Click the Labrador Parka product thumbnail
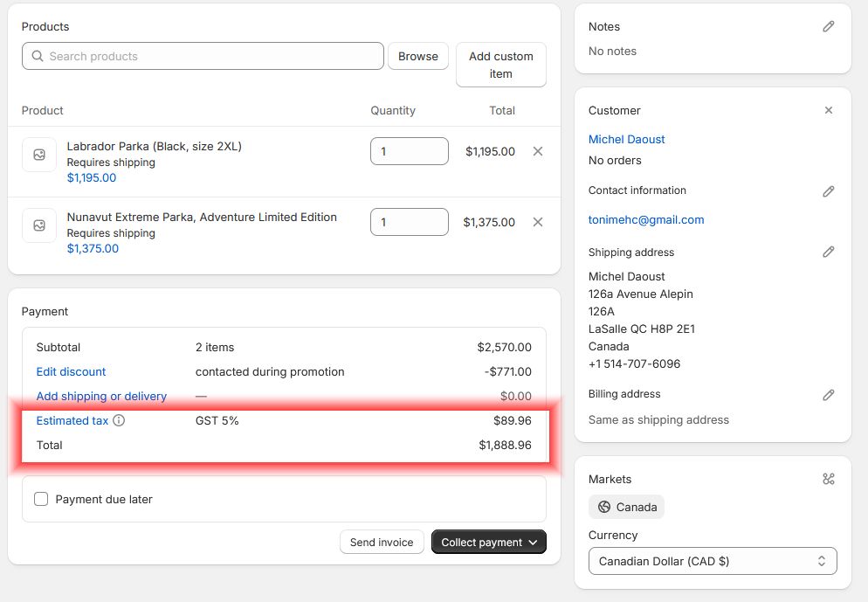This screenshot has width=868, height=602. click(39, 155)
